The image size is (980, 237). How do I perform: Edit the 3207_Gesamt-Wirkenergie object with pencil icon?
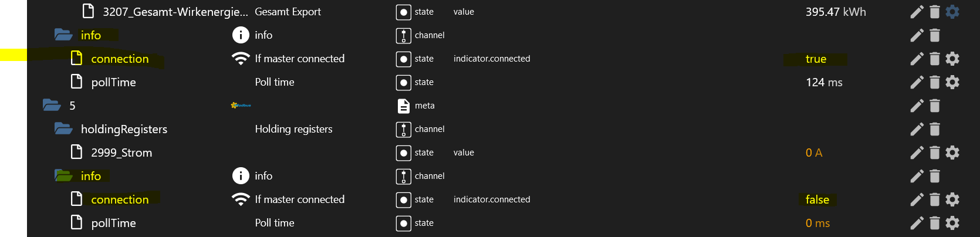917,12
